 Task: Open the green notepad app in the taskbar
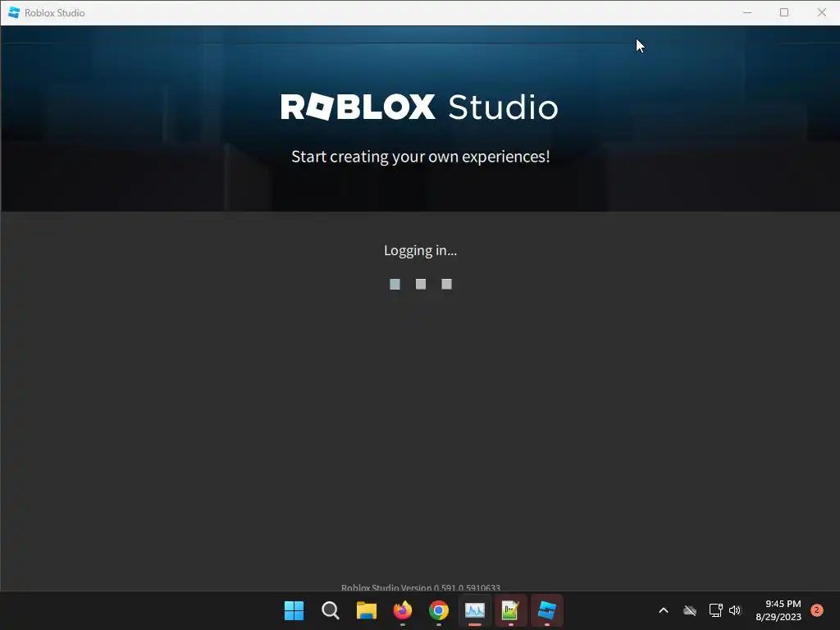click(510, 610)
